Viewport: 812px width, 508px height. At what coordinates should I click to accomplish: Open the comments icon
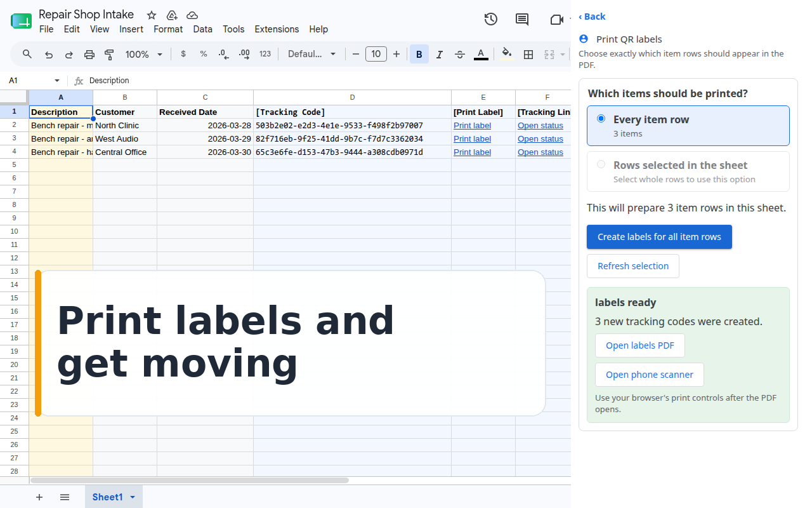(522, 20)
